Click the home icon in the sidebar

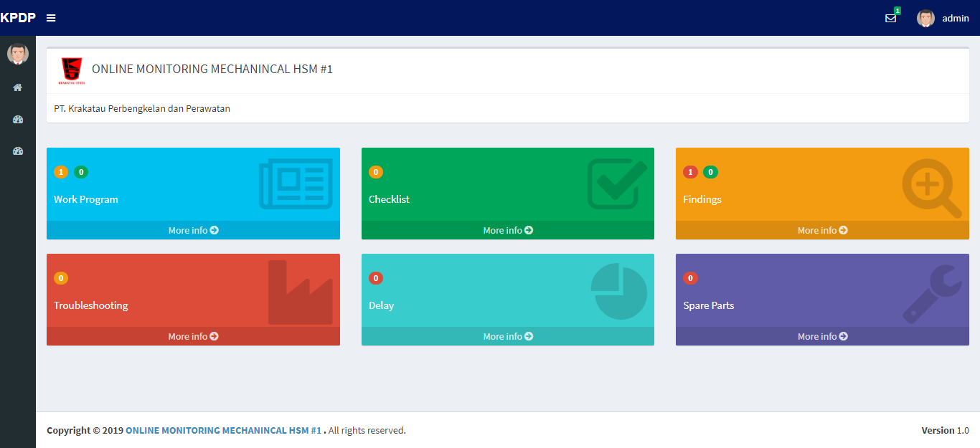point(18,87)
